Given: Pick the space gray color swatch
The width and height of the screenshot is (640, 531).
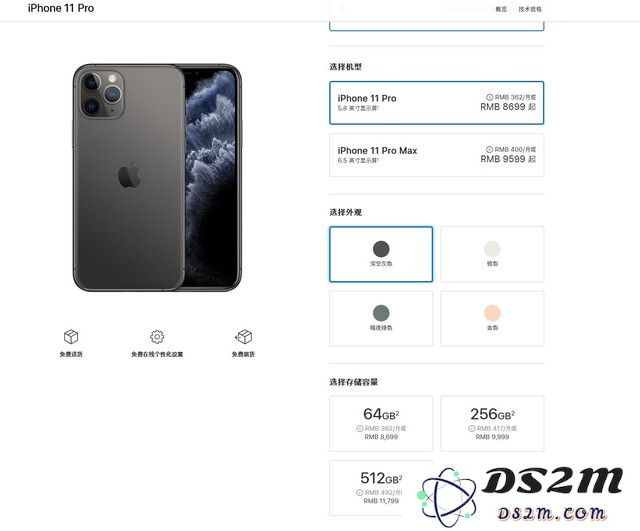Looking at the screenshot, I should [x=381, y=254].
